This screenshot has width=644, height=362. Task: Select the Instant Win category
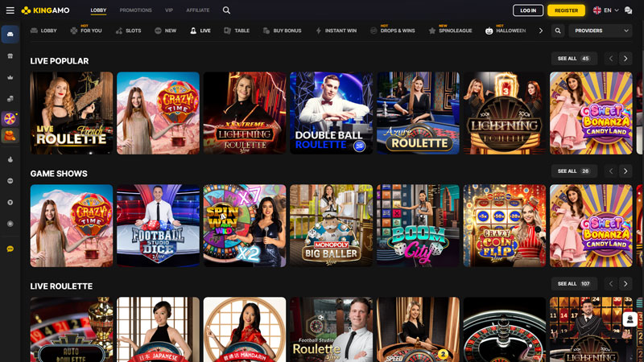point(336,31)
